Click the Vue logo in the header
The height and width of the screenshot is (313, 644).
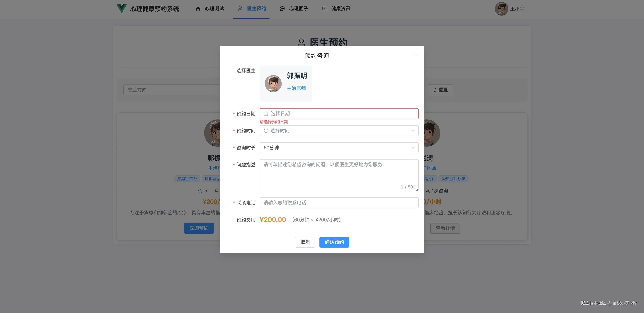point(121,8)
